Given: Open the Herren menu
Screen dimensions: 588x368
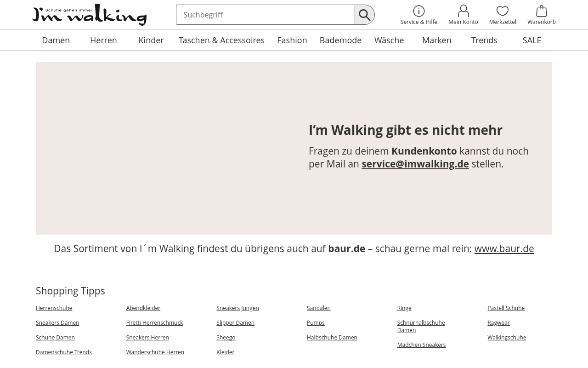Looking at the screenshot, I should tap(103, 40).
